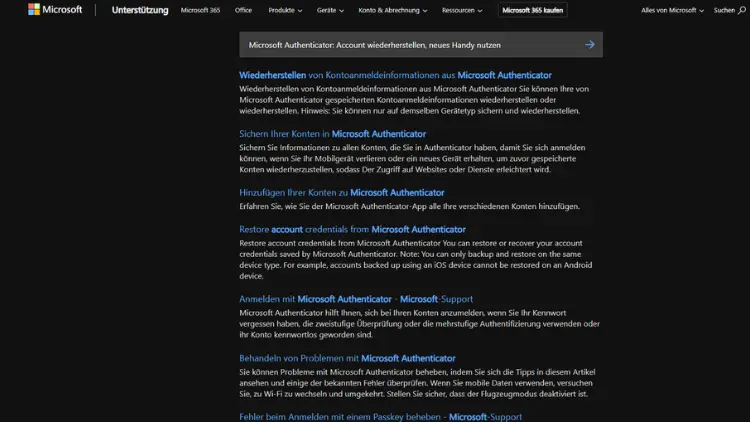
Task: Click description starting 'Sichern Sie Informationen zu allen Konten'
Action: coord(412,158)
